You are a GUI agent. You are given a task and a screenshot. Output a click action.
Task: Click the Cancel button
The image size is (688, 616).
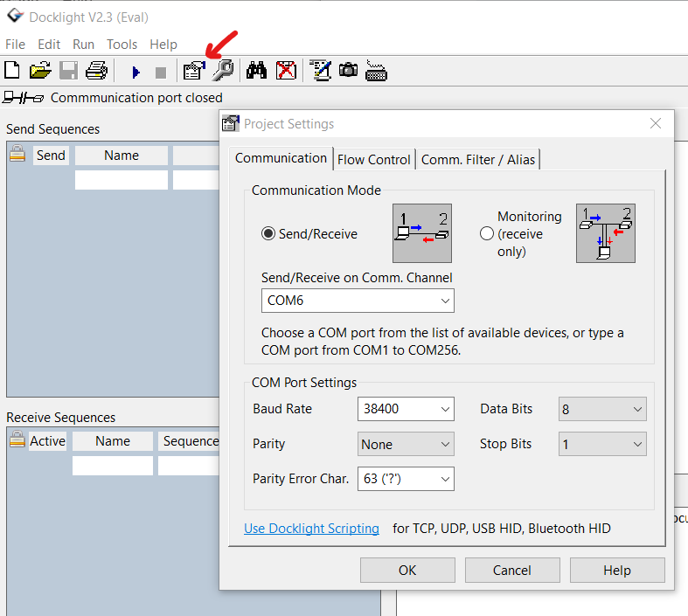pos(512,571)
